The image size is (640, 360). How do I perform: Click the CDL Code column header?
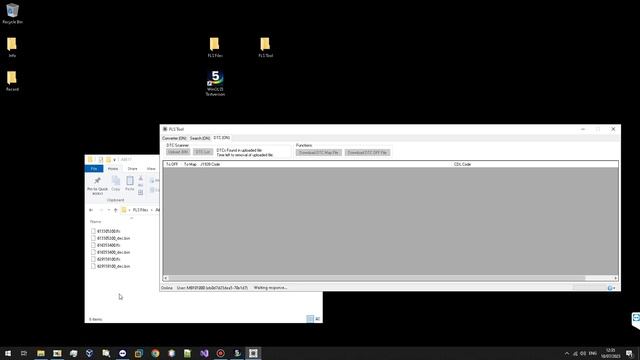(x=462, y=164)
